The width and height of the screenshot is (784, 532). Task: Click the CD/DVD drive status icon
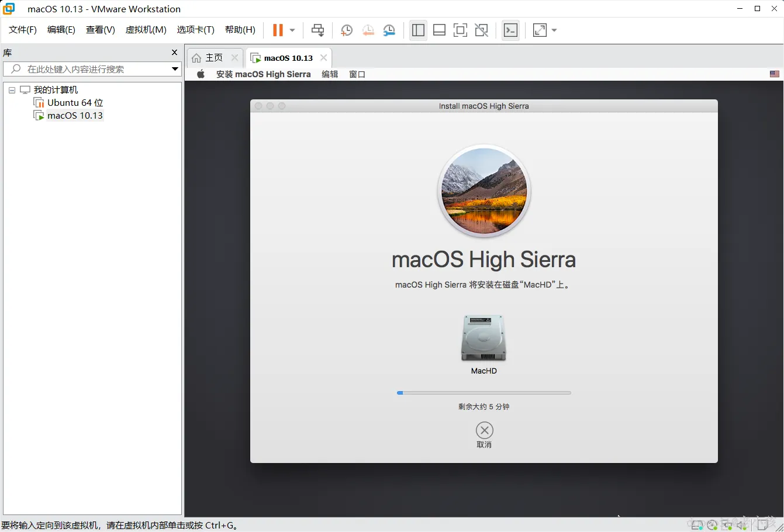712,524
